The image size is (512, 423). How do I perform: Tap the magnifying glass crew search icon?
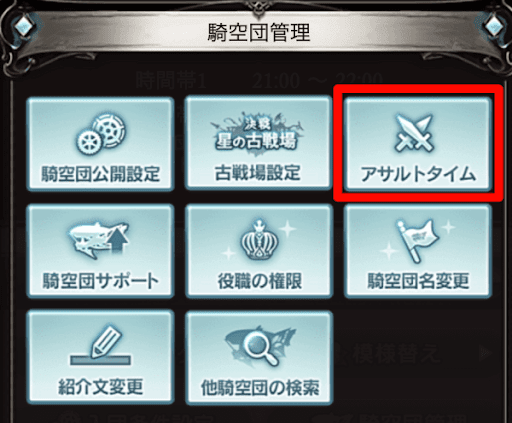point(259,347)
